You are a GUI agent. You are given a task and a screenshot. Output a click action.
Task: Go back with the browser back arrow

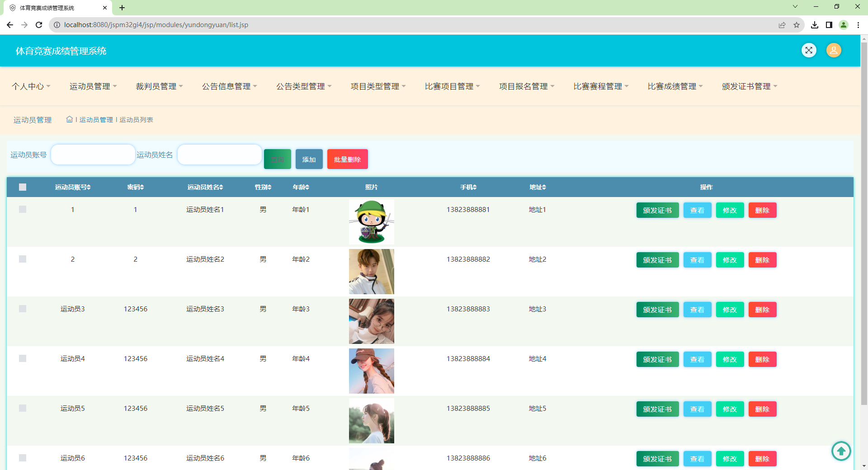(10, 25)
